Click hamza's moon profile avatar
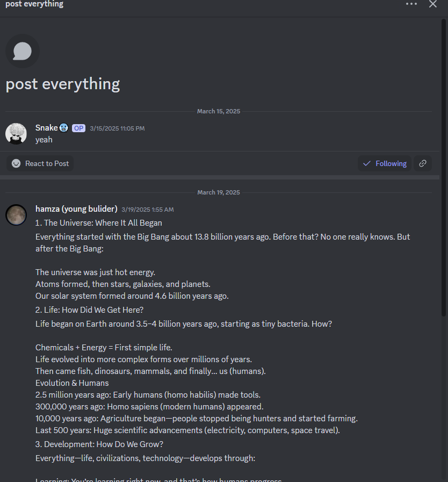The image size is (448, 482). [16, 214]
